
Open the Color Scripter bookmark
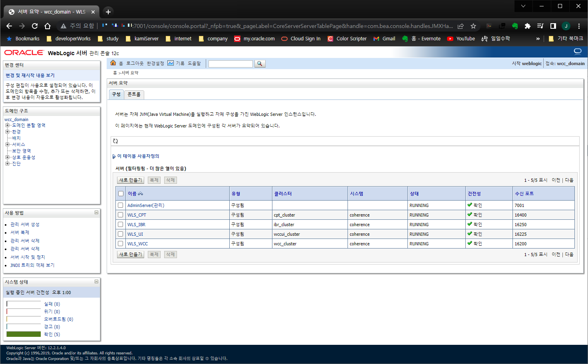[347, 39]
